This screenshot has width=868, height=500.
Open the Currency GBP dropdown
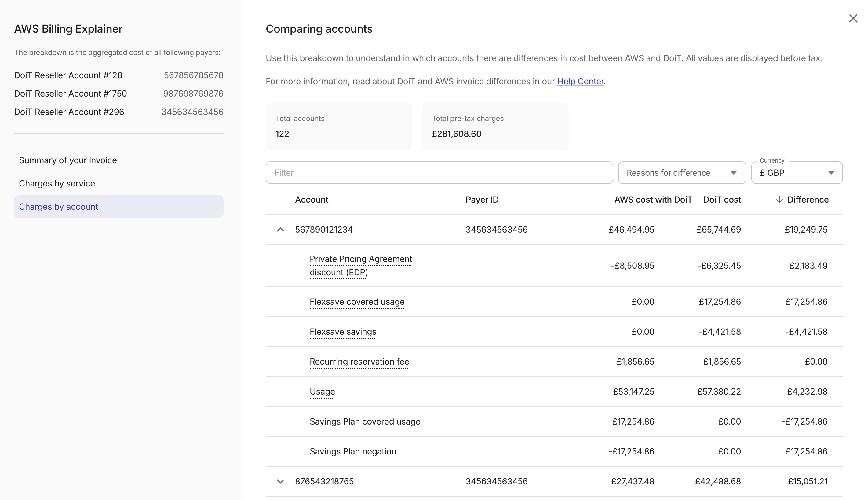tap(797, 173)
